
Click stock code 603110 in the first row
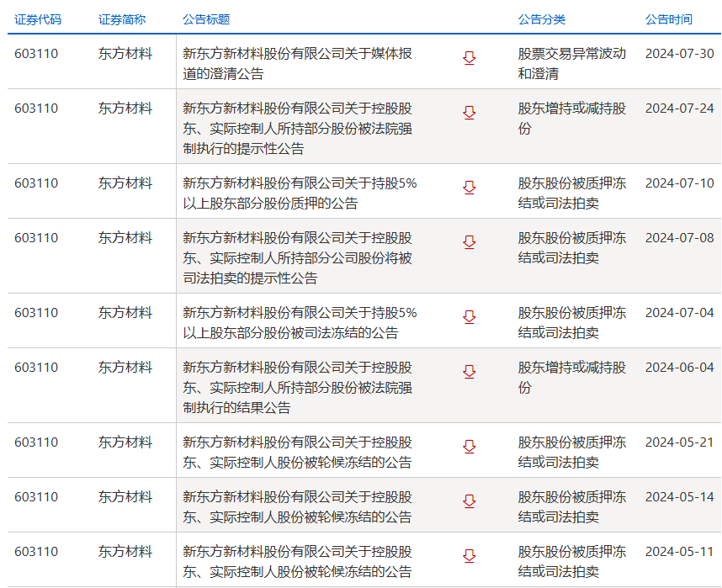36,54
